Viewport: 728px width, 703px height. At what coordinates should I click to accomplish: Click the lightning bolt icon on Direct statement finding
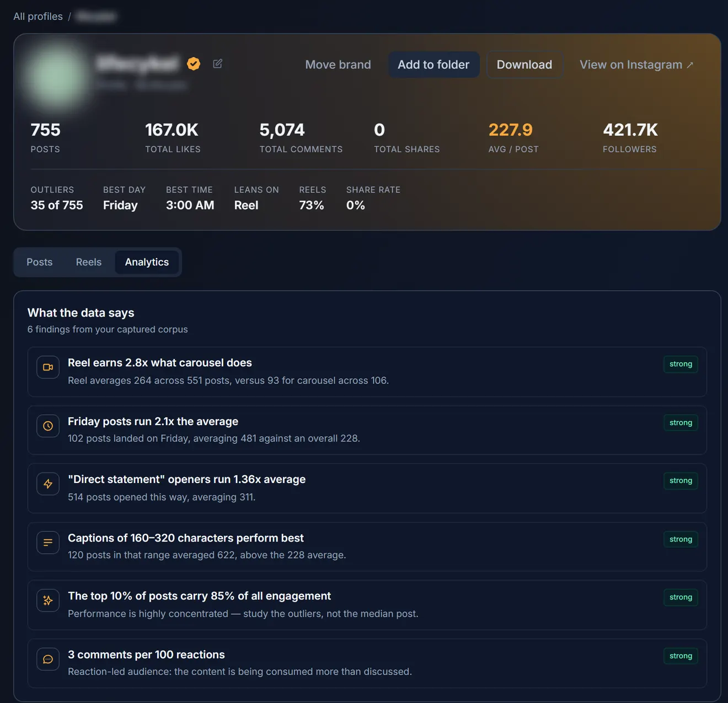pos(48,484)
